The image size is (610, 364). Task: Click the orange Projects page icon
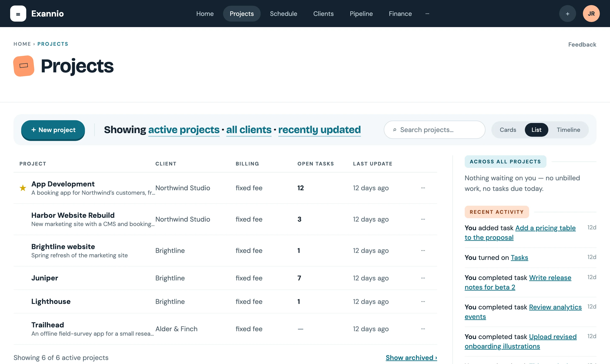coord(24,66)
